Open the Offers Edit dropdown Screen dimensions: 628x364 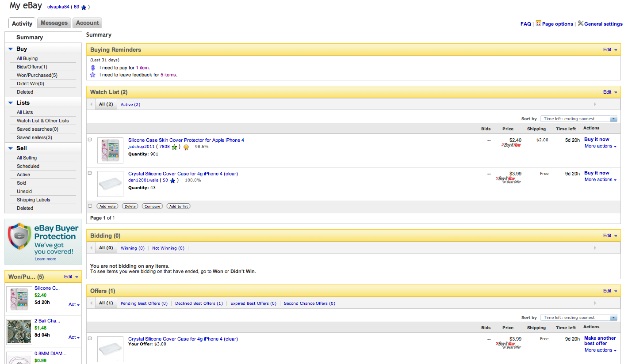point(610,291)
